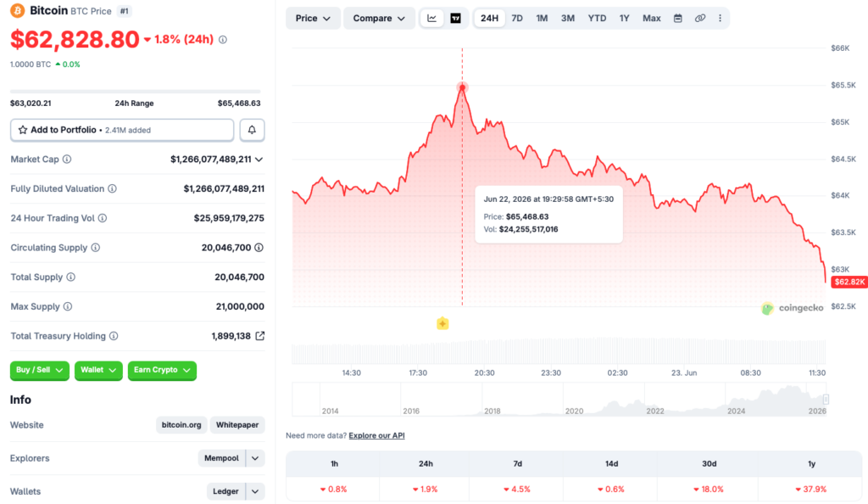Click Add to Portfolio button

pos(122,130)
